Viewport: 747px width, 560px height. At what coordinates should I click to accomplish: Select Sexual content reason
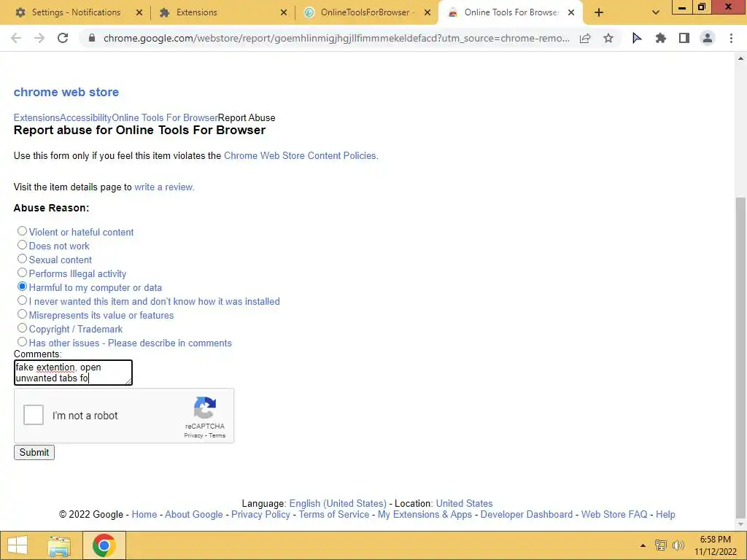point(22,259)
